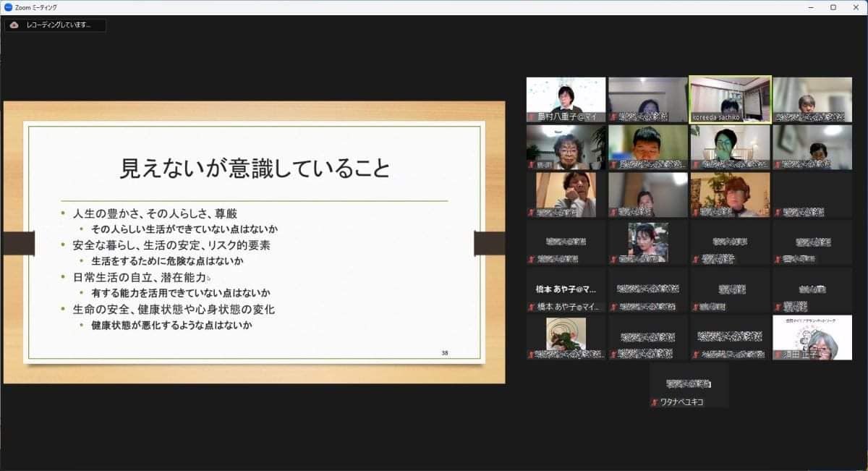
Task: Click the slide title 見えないが意識していること
Action: tap(255, 168)
